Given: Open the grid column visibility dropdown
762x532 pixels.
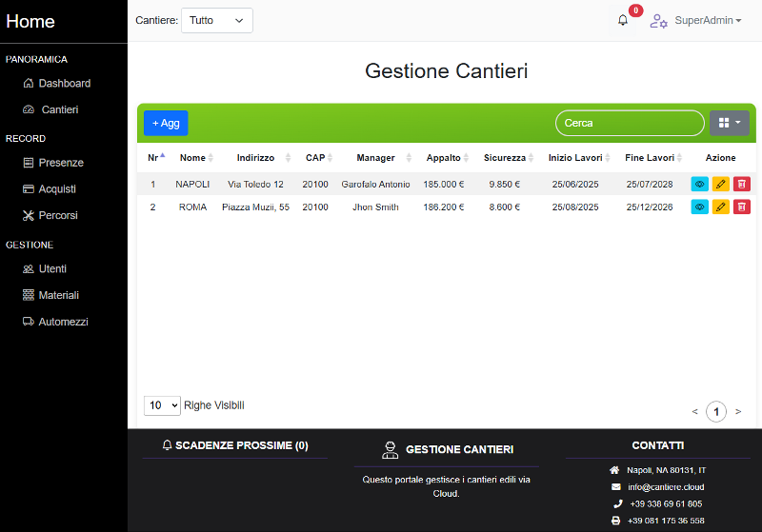Looking at the screenshot, I should click(729, 123).
